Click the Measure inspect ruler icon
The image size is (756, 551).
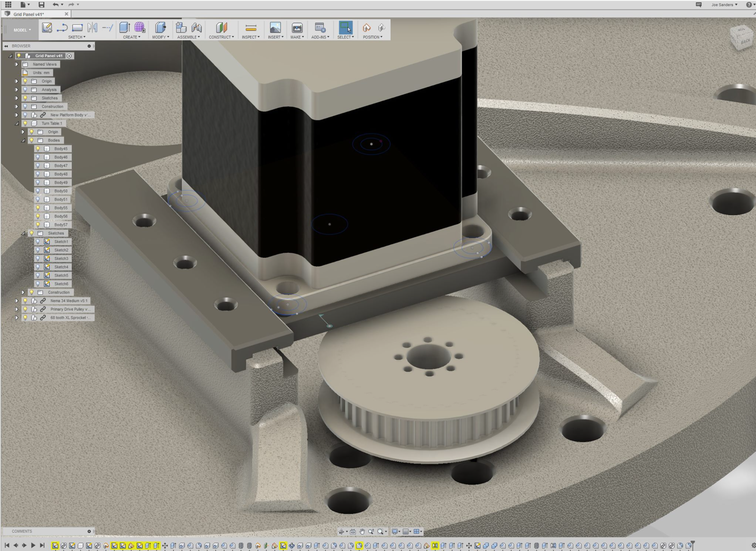(251, 28)
